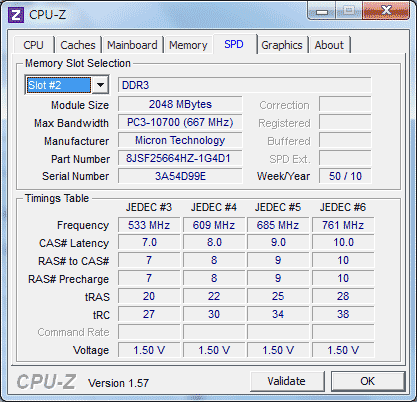Click tRAS value 20
Image resolution: width=417 pixels, height=402 pixels.
pyautogui.click(x=149, y=296)
